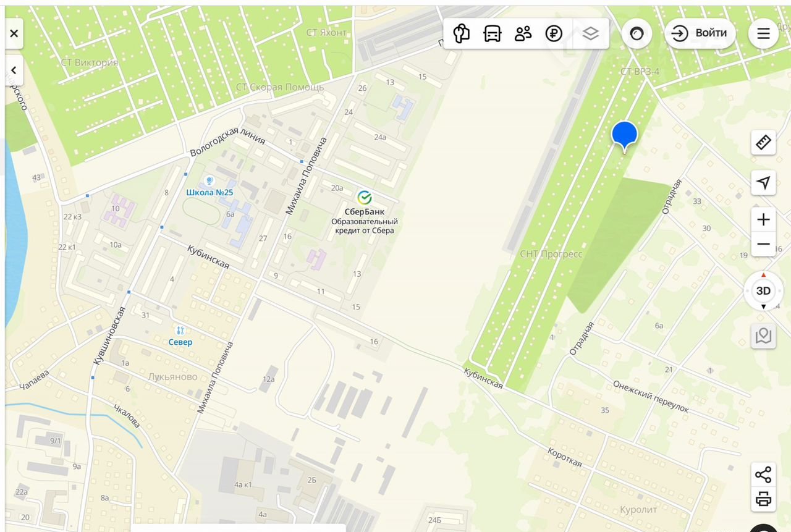Close the side panel with X
This screenshot has height=532, width=791.
[14, 34]
